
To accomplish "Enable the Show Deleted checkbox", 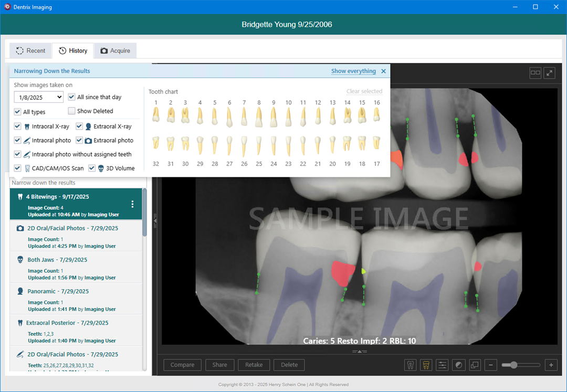I will pos(72,111).
